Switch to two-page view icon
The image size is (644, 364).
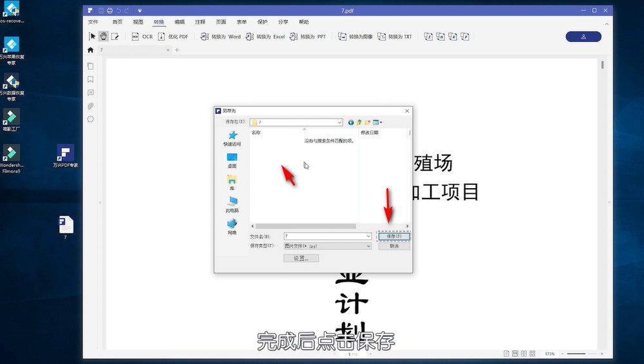[524, 354]
